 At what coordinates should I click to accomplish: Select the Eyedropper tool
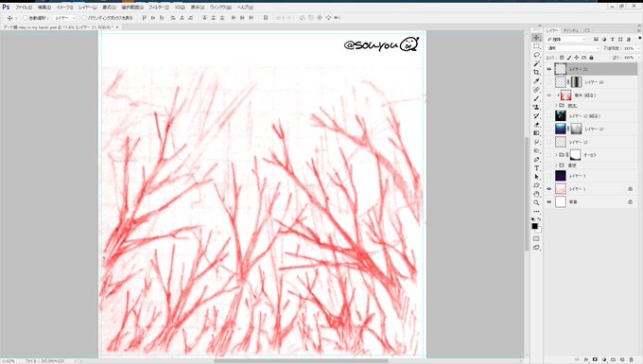pos(536,80)
